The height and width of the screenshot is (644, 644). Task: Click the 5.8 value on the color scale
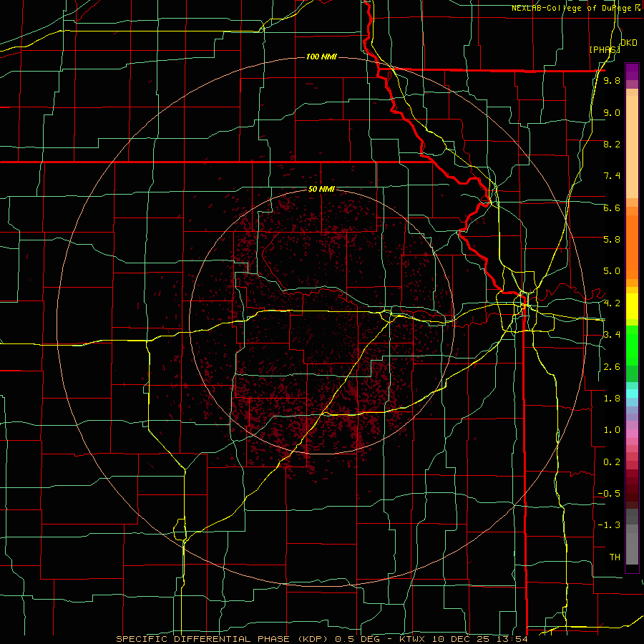[x=612, y=240]
